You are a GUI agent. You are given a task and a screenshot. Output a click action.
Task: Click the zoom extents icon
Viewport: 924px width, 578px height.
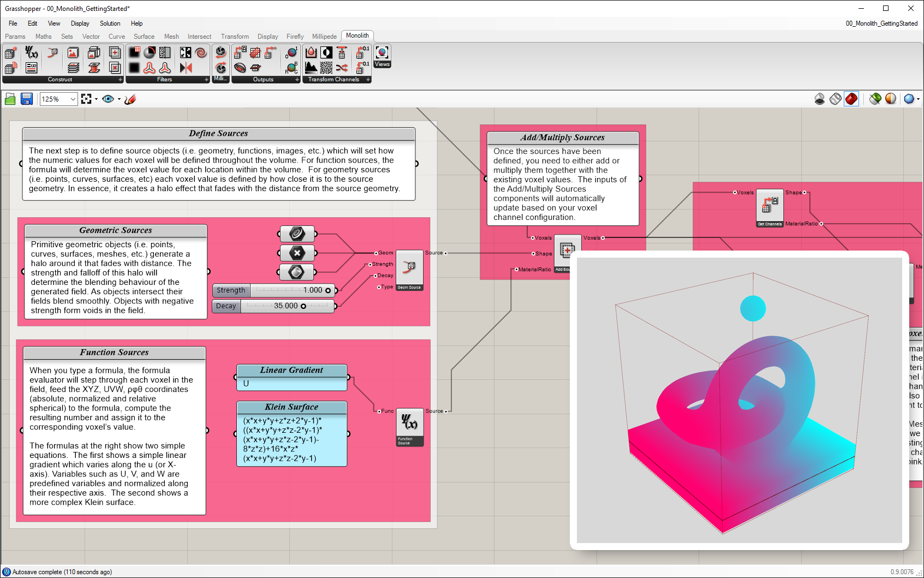tap(86, 99)
